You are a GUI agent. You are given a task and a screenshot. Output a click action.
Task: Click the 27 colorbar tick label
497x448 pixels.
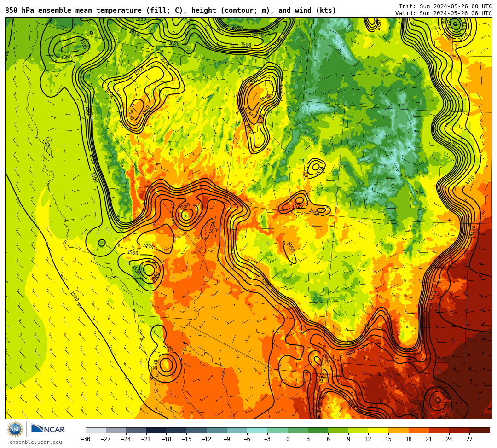coord(470,439)
